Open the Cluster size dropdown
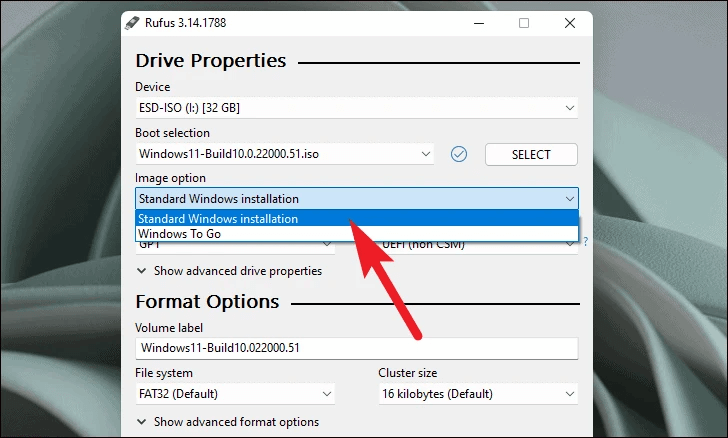The height and width of the screenshot is (438, 728). (x=478, y=394)
